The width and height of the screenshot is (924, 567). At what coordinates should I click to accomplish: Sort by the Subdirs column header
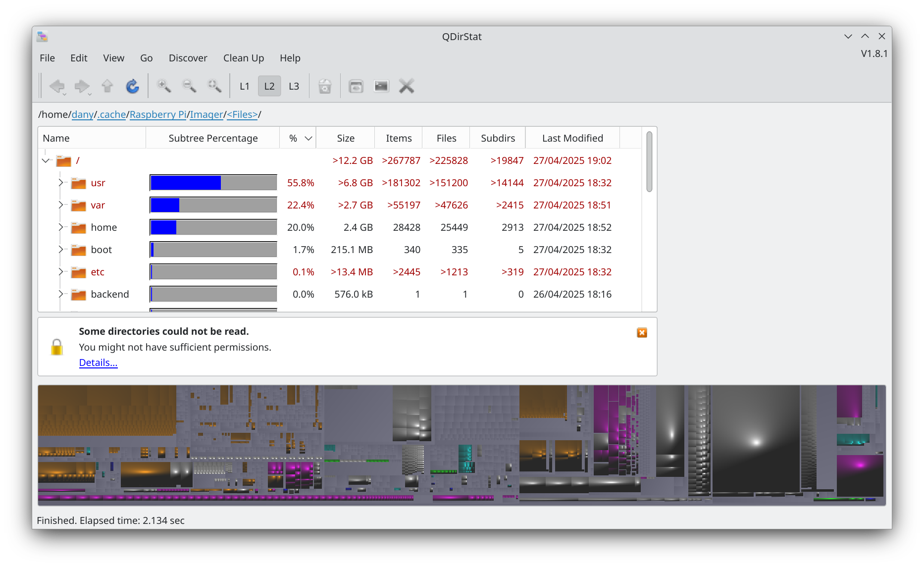[498, 138]
